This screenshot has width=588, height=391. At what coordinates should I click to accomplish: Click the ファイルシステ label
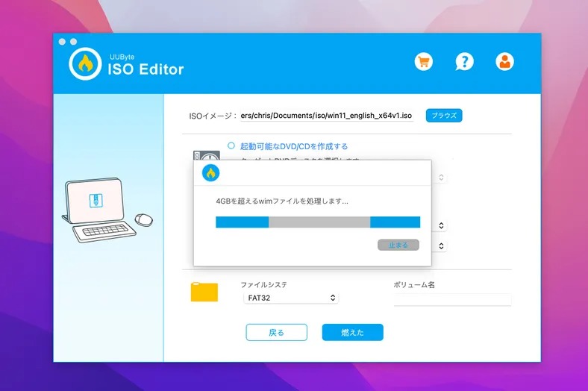pos(263,285)
